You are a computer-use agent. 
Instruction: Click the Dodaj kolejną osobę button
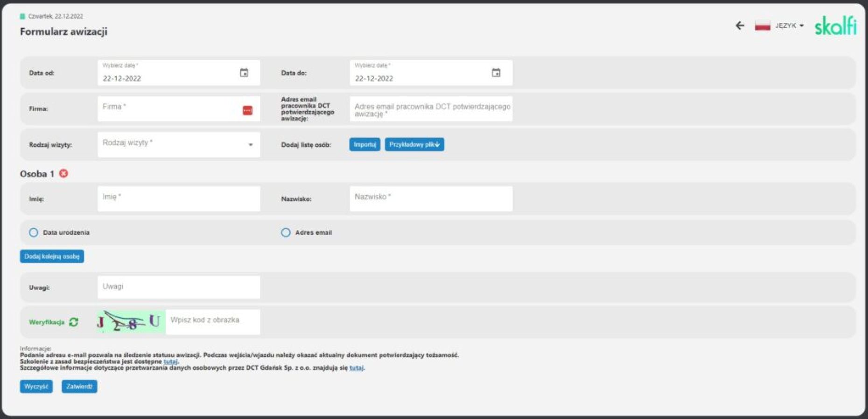(x=52, y=256)
